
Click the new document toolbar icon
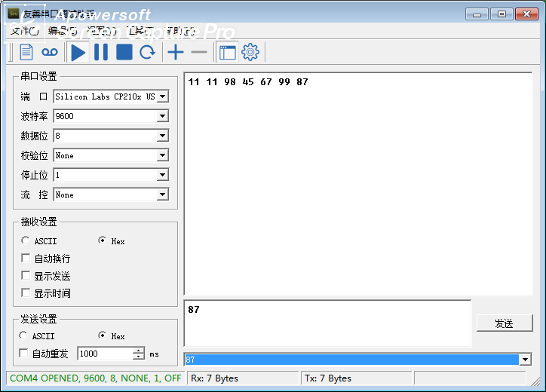[26, 52]
